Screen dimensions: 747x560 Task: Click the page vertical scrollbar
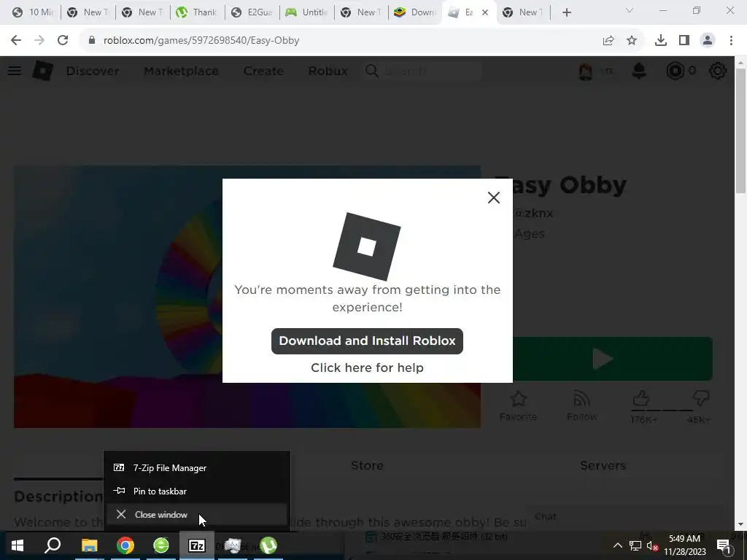(x=741, y=131)
